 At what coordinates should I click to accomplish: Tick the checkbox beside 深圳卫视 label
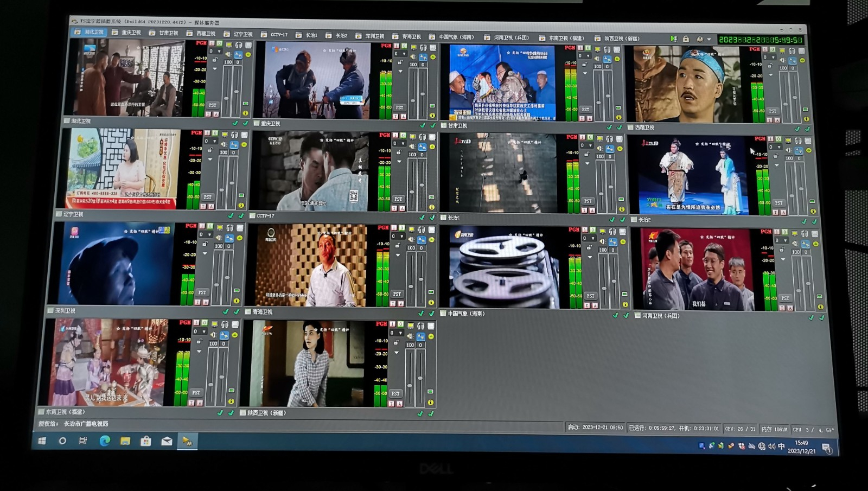tap(50, 311)
